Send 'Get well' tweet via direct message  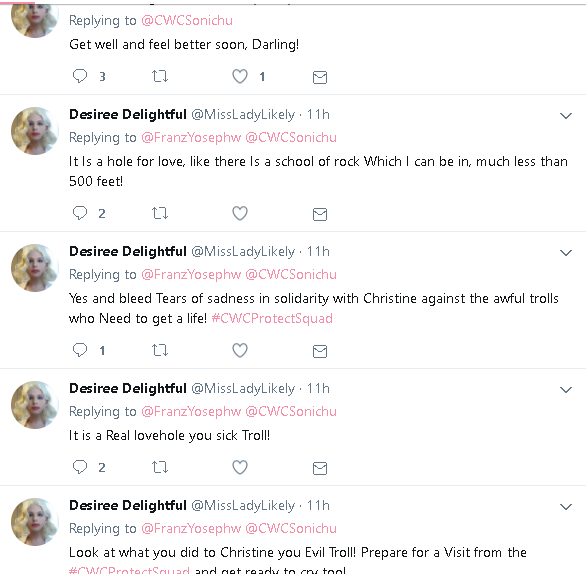point(320,77)
